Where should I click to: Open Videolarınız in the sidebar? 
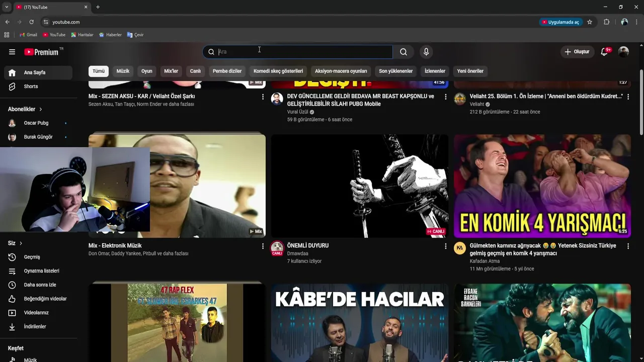(38, 313)
